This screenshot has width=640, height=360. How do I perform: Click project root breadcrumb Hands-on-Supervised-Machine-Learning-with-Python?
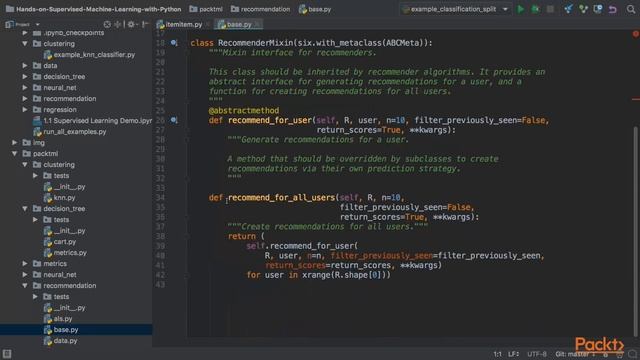coord(93,9)
